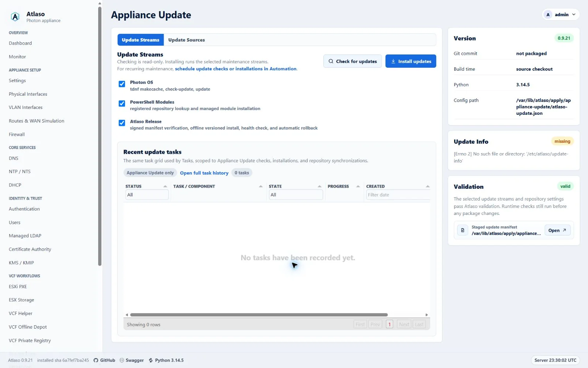
Task: Open NTP / NTS page
Action: pyautogui.click(x=19, y=172)
